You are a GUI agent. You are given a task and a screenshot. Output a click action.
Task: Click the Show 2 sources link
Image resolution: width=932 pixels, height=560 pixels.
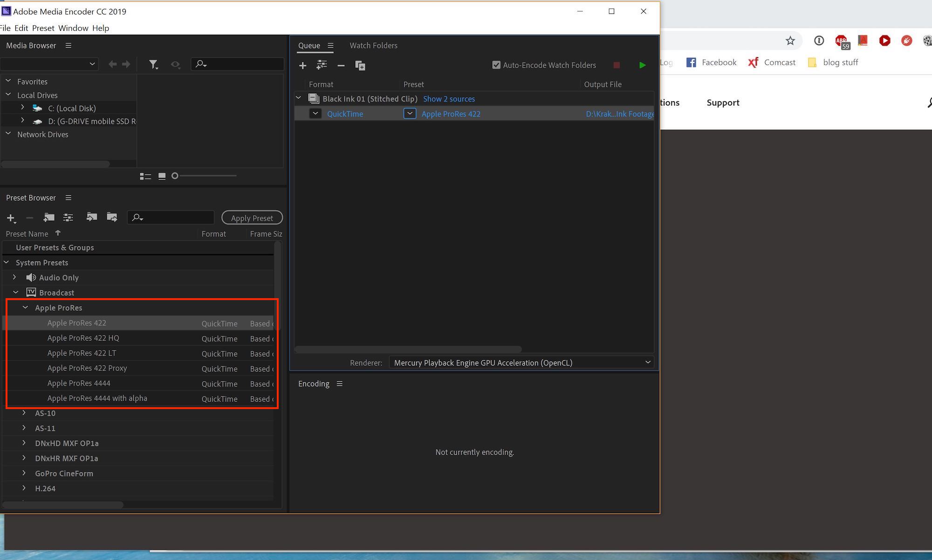(x=449, y=99)
